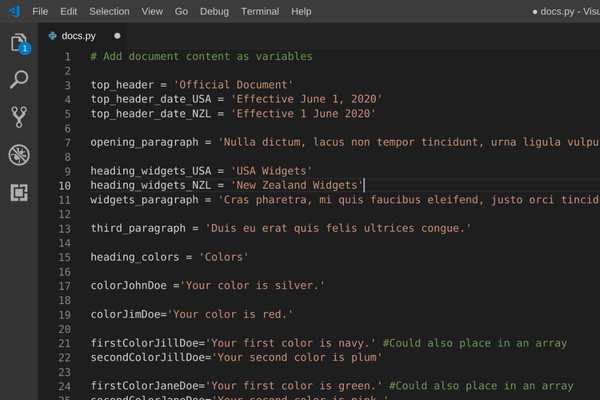Click the string 'Your color is red.'
Viewport: 600px width, 400px height.
coord(230,314)
